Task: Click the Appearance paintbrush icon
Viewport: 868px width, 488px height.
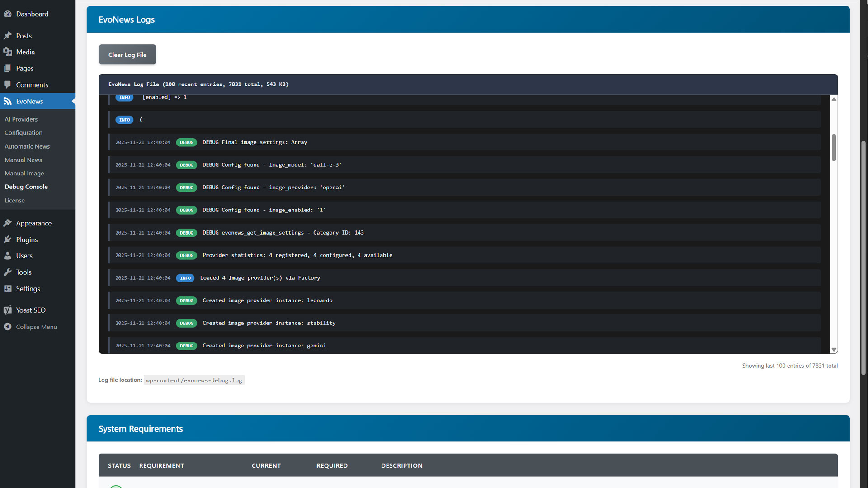Action: pos(8,223)
